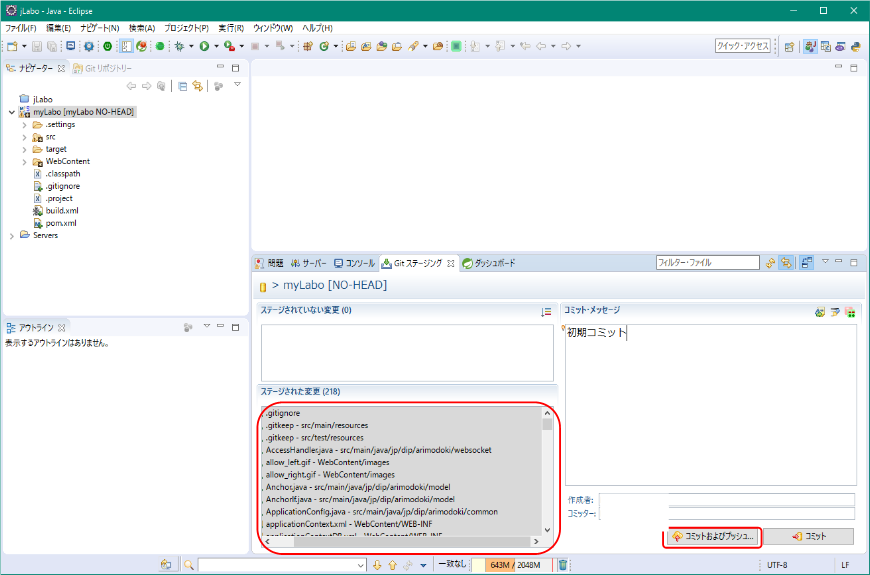The image size is (870, 575).
Task: Click the green power button toolbar icon
Action: (x=108, y=47)
